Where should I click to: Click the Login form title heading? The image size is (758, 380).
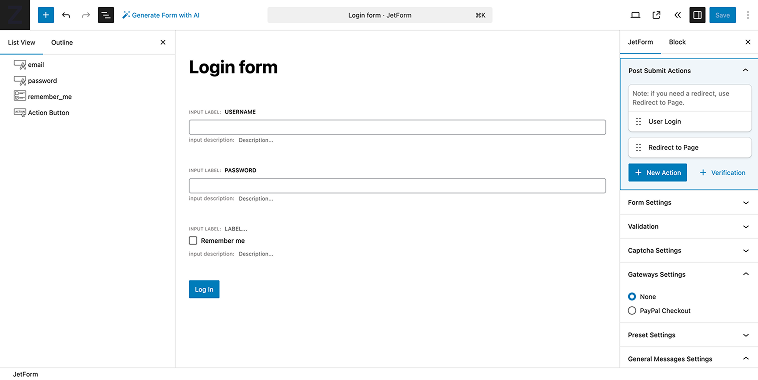point(233,67)
